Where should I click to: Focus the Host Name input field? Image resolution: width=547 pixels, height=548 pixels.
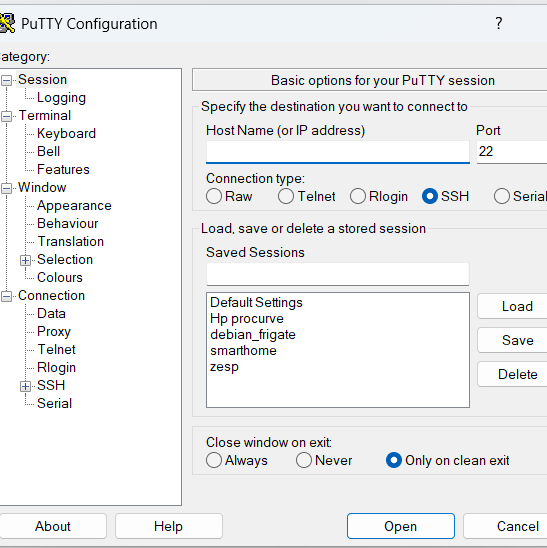pyautogui.click(x=338, y=152)
